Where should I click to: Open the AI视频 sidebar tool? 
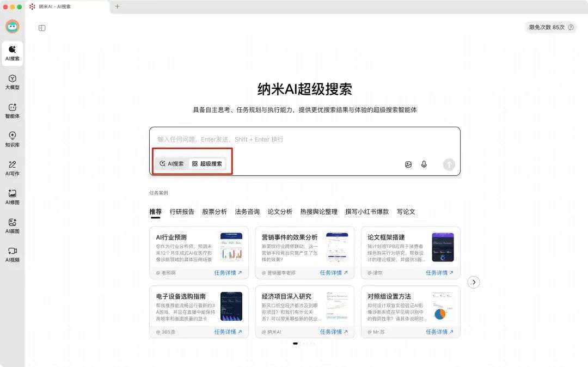[13, 254]
